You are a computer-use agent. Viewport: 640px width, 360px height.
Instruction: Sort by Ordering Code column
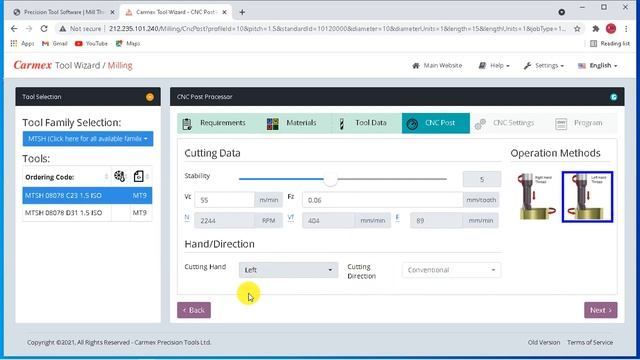tap(66, 177)
